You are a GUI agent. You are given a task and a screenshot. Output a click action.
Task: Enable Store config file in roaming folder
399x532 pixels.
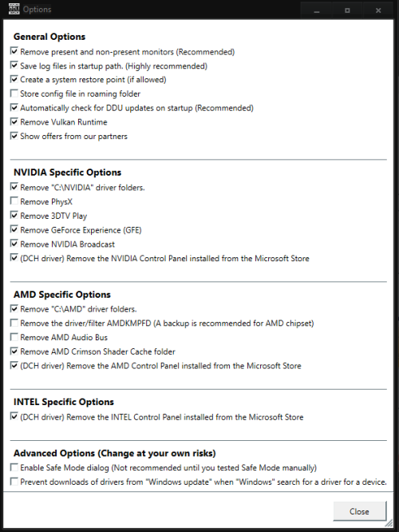[14, 93]
